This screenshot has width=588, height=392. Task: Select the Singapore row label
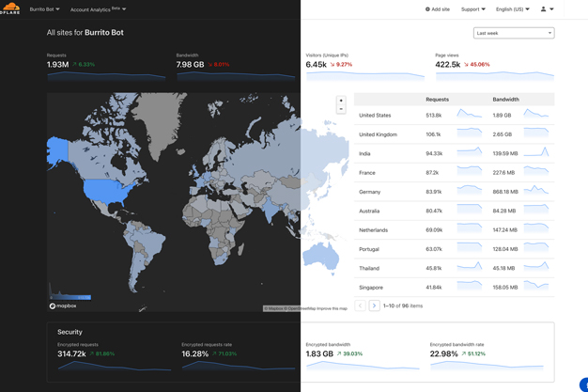click(x=371, y=288)
